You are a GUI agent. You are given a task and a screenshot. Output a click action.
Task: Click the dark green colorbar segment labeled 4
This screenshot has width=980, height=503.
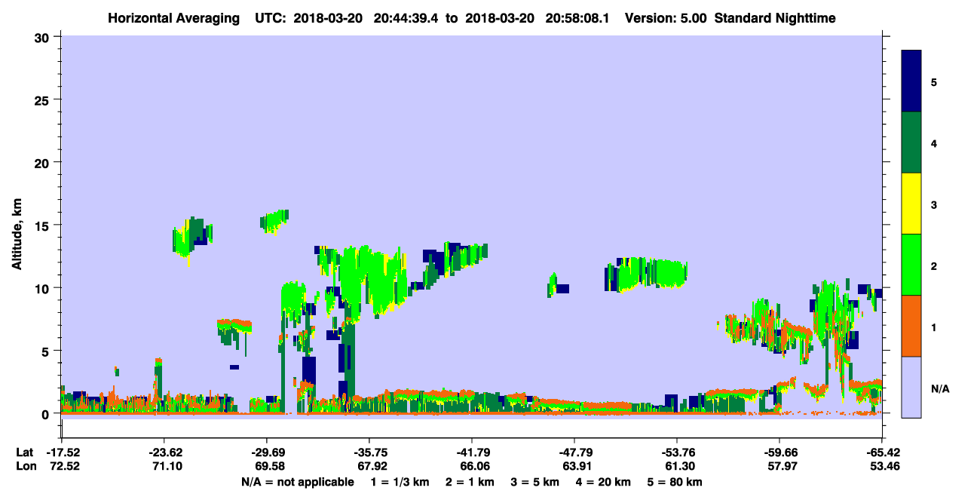click(911, 143)
